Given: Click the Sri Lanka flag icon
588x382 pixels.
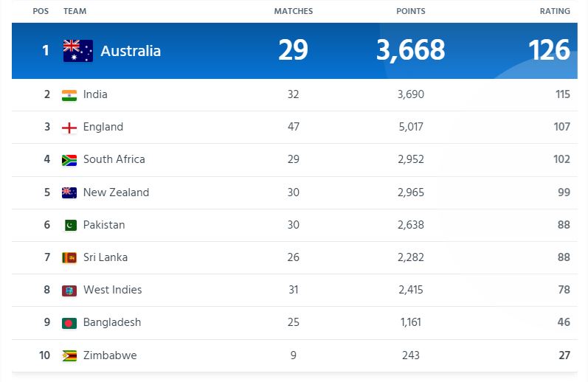Looking at the screenshot, I should click(x=69, y=257).
